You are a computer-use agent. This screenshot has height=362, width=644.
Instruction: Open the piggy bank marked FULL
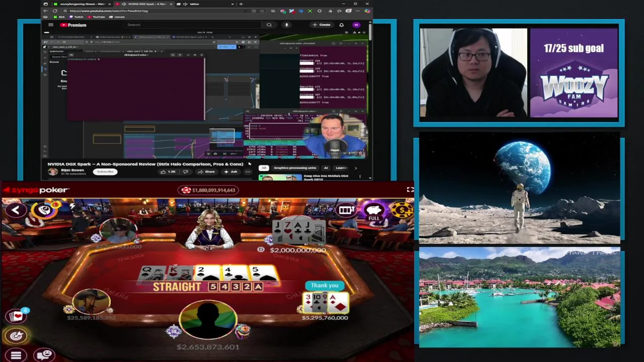(x=374, y=212)
